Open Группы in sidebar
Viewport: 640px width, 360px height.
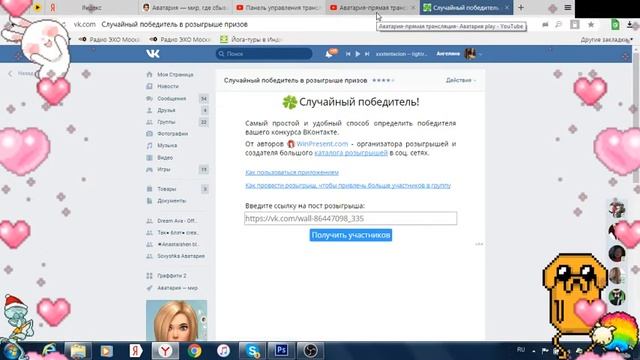166,122
